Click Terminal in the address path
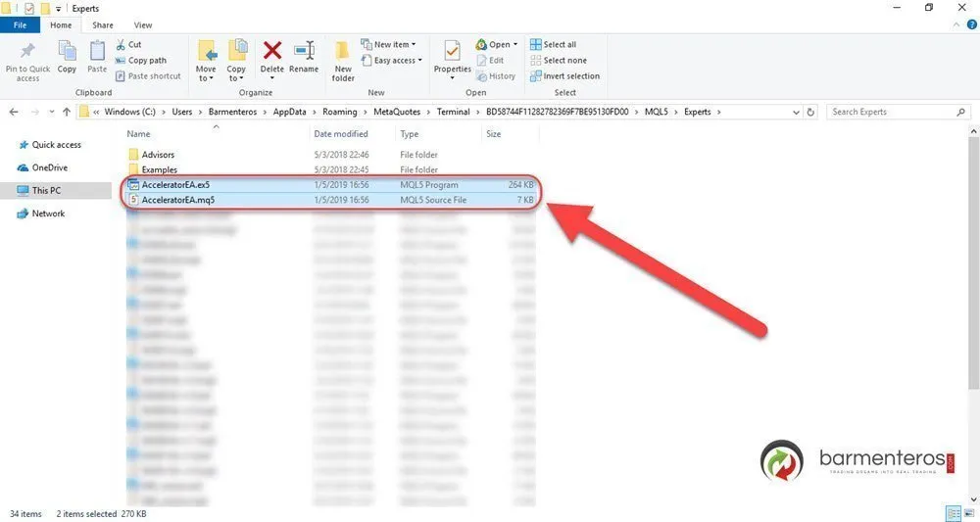The image size is (980, 522). pyautogui.click(x=453, y=112)
